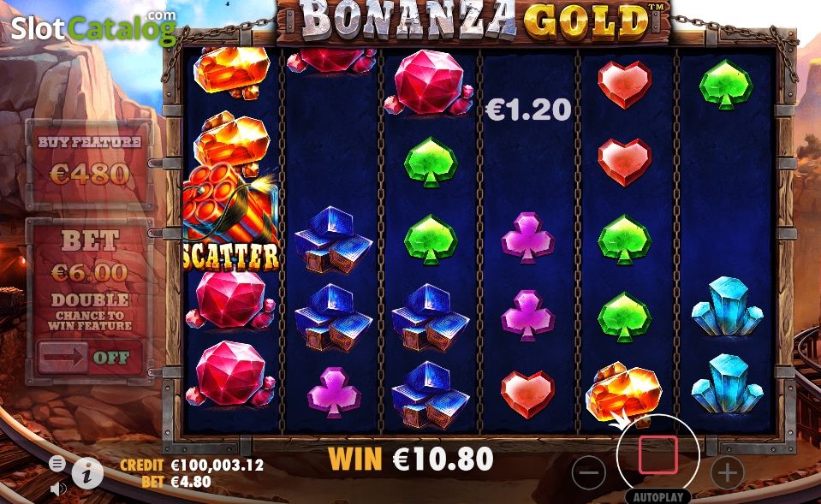Click the green spade in the last reel
This screenshot has height=504, width=821.
(x=726, y=84)
